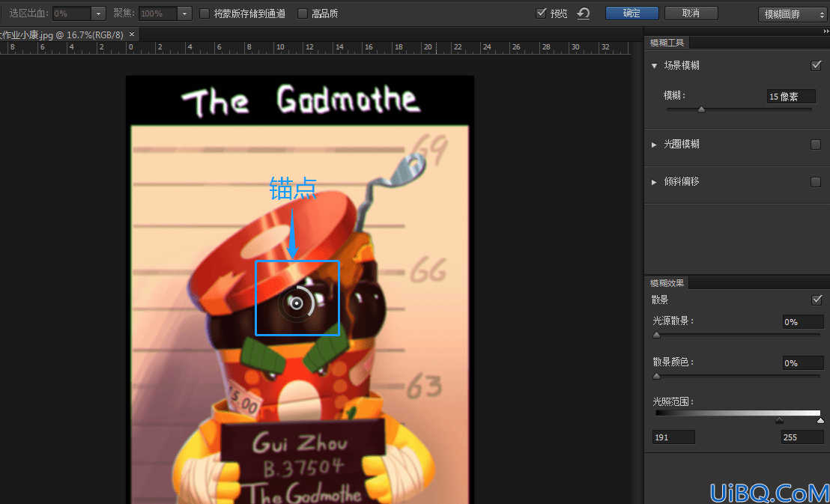
Task: Enable the 光圈模糊 checkbox
Action: (816, 145)
